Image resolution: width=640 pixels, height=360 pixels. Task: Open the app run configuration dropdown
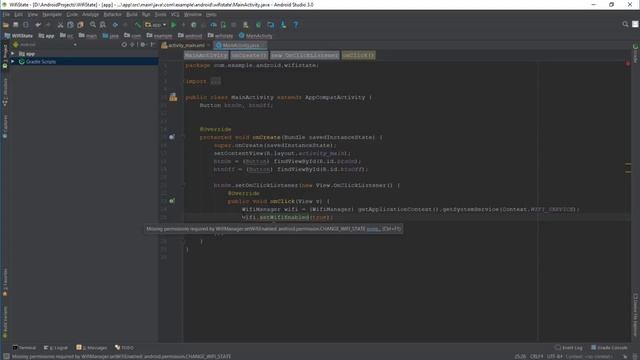156,25
